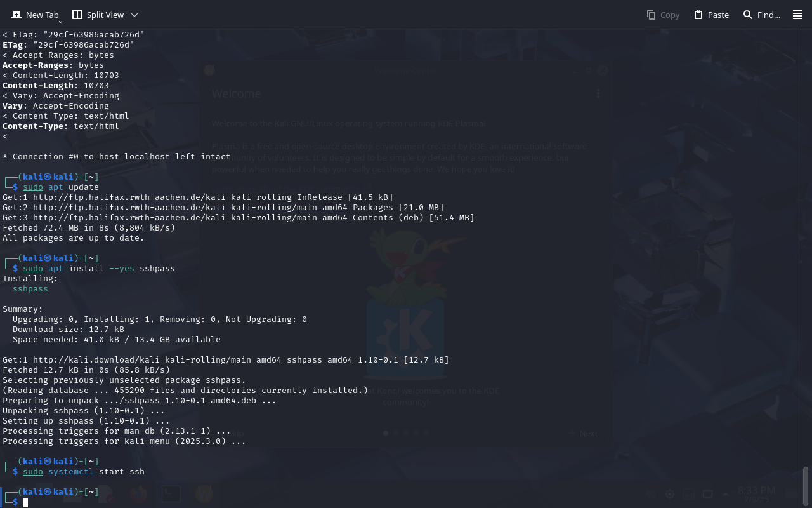
Task: Click the 'Installing:' heading
Action: (x=30, y=279)
